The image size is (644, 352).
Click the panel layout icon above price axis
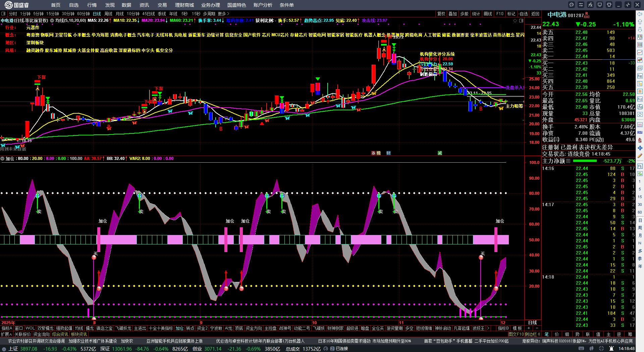coord(521,20)
